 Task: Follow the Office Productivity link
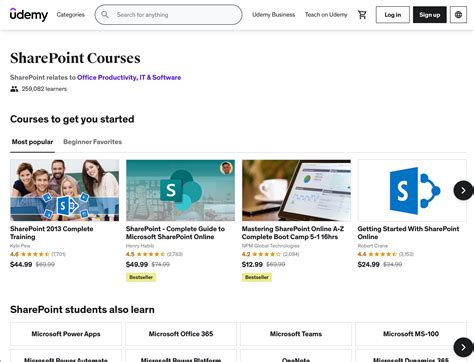tap(107, 77)
